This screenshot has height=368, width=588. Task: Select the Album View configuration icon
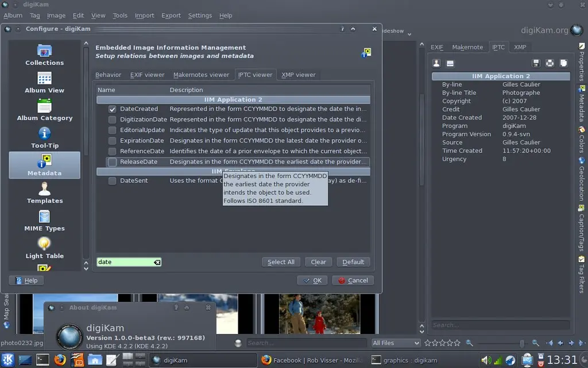click(44, 83)
